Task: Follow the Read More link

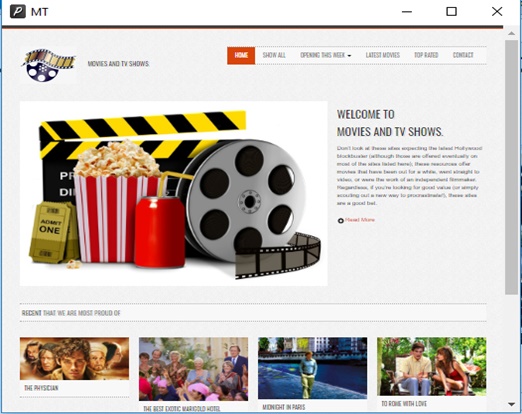Action: pos(360,220)
